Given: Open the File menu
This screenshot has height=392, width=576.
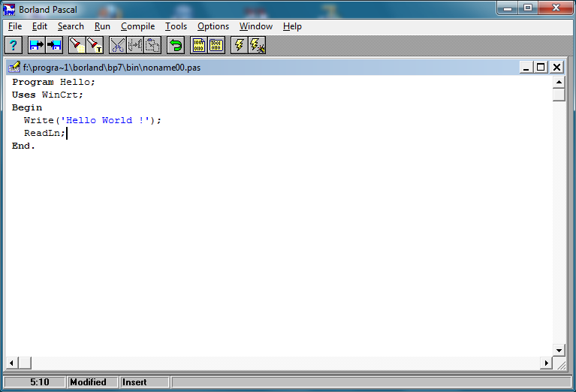Looking at the screenshot, I should (15, 26).
